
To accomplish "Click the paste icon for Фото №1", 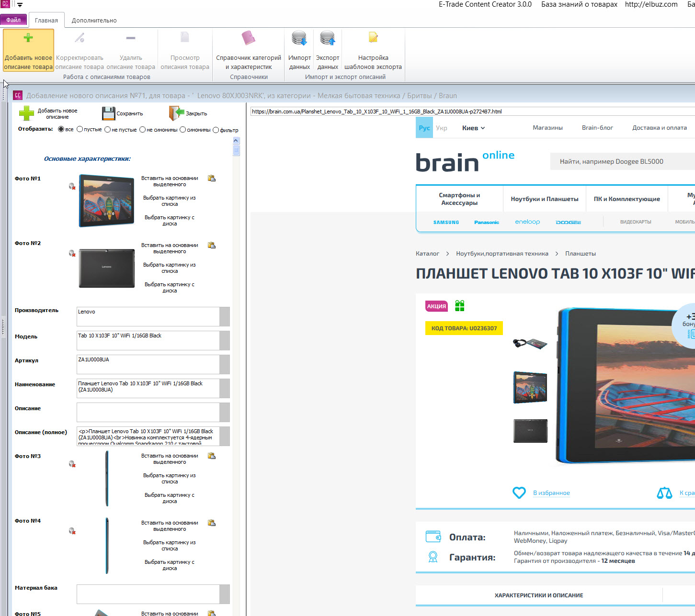I will 212,178.
